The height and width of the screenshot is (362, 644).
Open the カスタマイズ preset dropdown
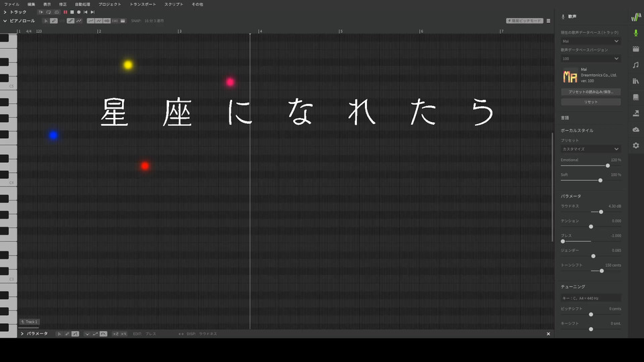click(590, 149)
